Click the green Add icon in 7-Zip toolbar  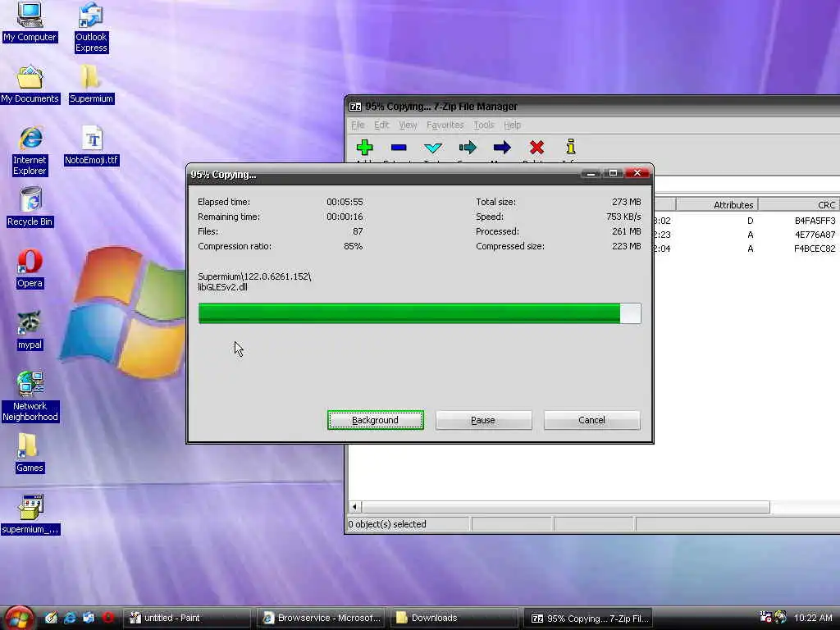(x=364, y=148)
